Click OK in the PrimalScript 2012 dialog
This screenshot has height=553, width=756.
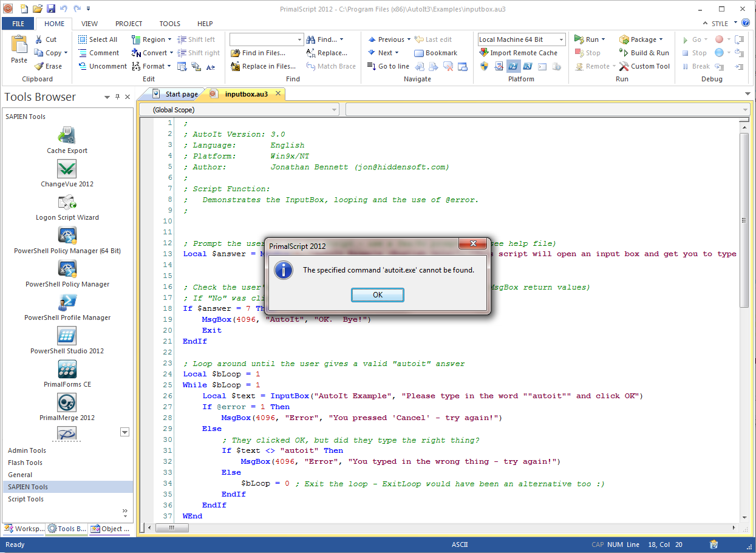coord(378,294)
